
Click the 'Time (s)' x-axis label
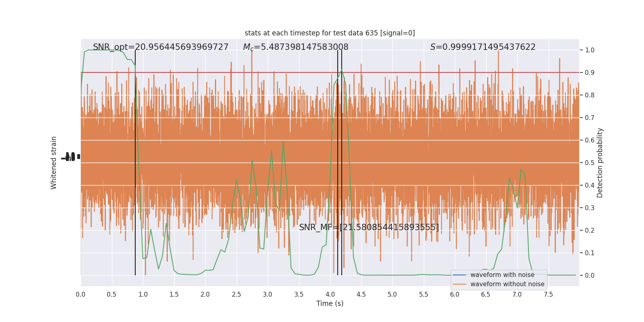click(330, 303)
